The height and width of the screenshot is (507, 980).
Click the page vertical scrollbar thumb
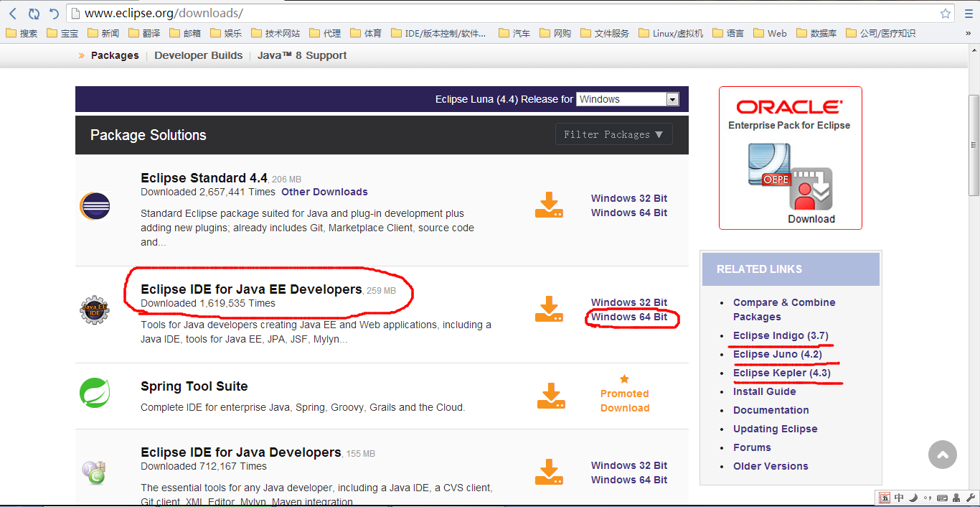(x=974, y=145)
